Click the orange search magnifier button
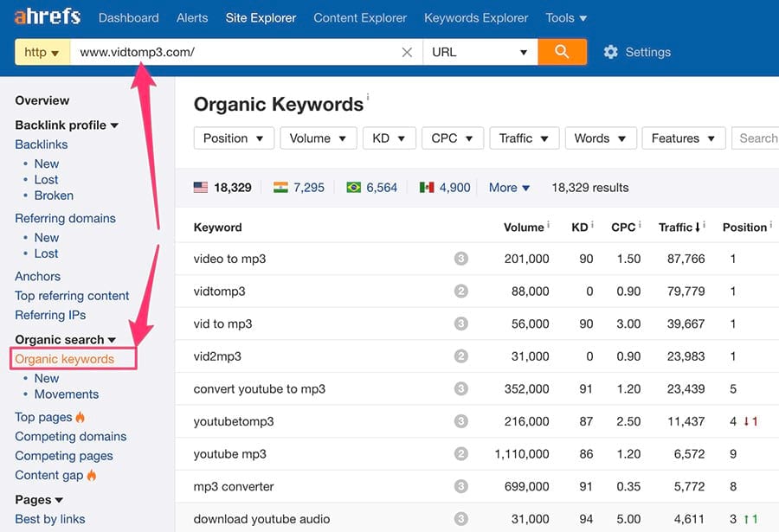This screenshot has height=532, width=779. pyautogui.click(x=562, y=52)
